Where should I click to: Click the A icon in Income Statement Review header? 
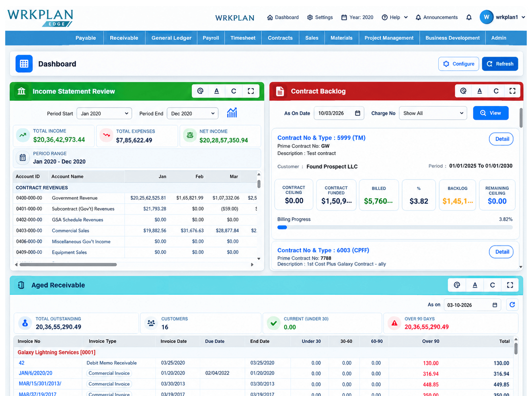tap(217, 91)
